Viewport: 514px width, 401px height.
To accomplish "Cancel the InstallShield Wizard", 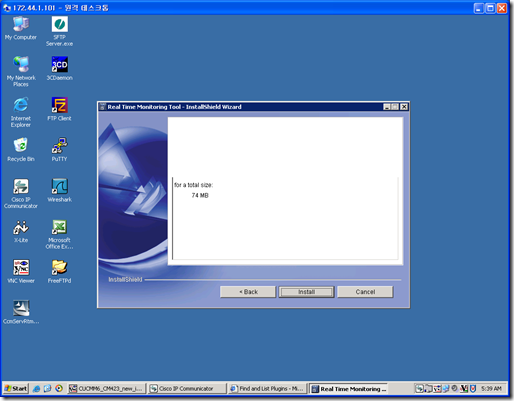I will 365,292.
